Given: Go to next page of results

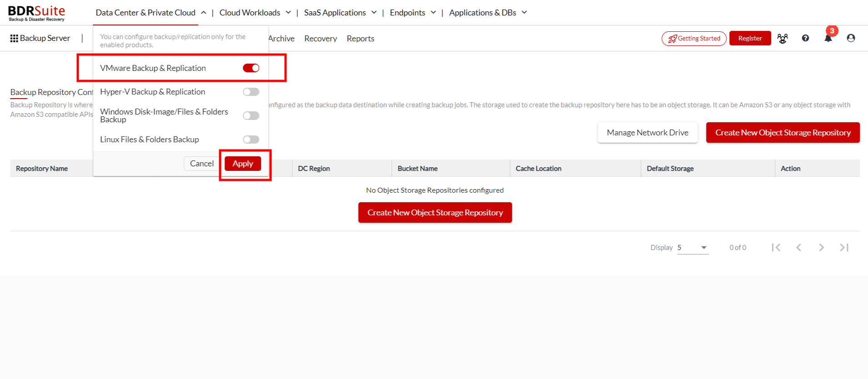Looking at the screenshot, I should pyautogui.click(x=822, y=247).
